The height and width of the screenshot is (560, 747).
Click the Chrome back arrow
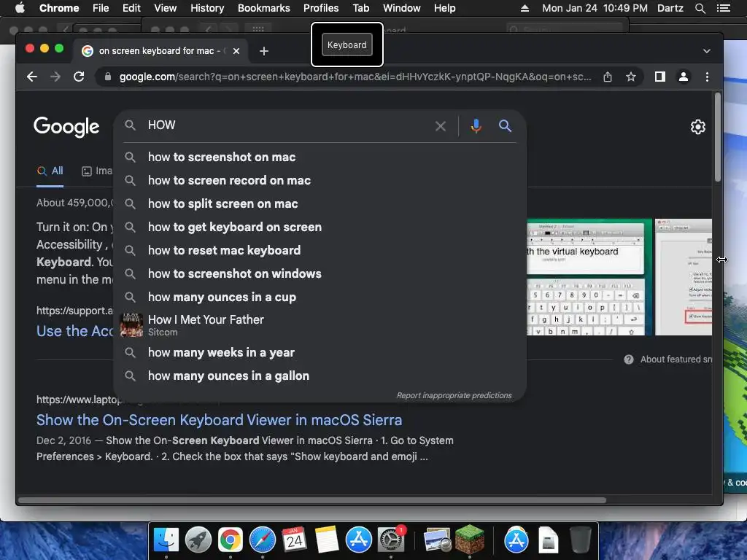(32, 77)
